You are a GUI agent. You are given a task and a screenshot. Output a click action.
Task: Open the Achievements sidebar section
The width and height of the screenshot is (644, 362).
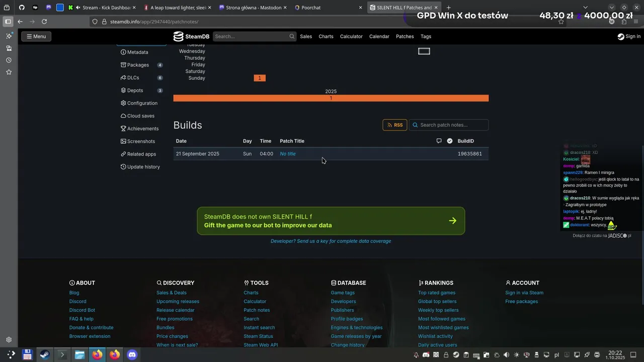141,129
